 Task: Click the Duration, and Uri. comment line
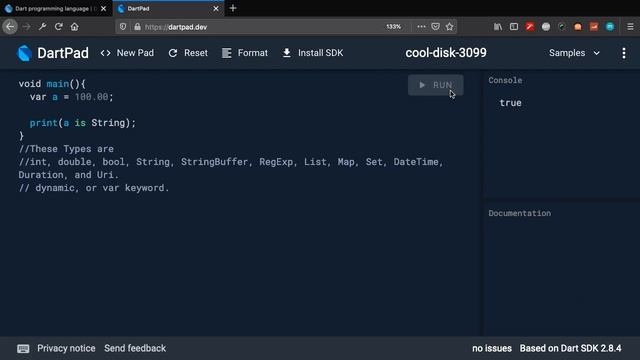[x=69, y=175]
